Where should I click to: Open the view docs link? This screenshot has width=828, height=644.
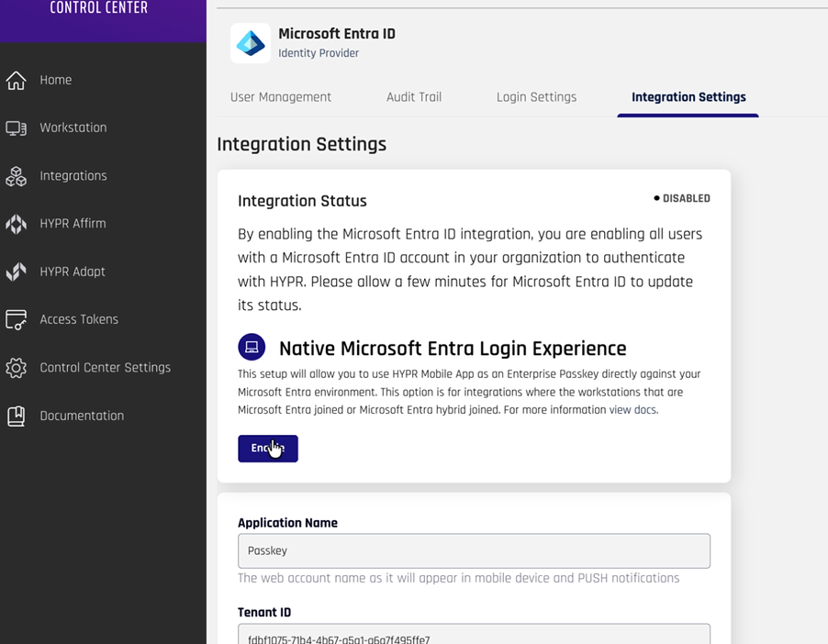(632, 410)
